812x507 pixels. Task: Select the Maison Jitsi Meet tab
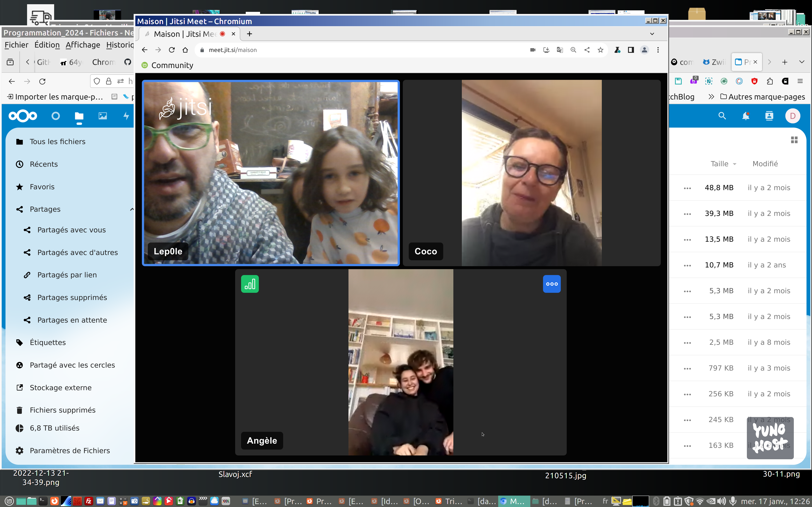(185, 34)
